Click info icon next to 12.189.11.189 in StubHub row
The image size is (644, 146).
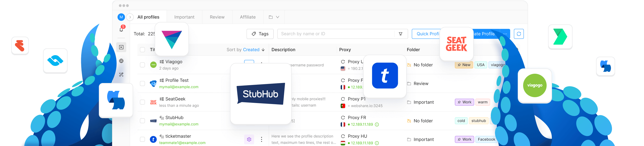377,125
